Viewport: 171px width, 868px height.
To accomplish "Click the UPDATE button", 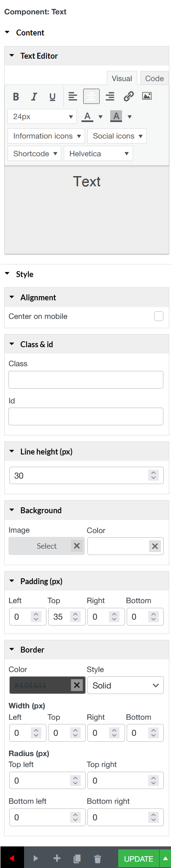I will point(138,859).
